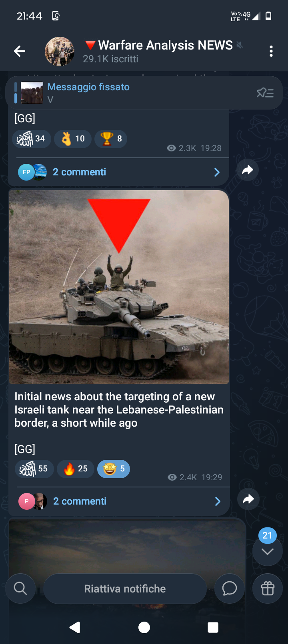The image size is (288, 644).
Task: Expand comments chevron on the 19:28 post
Action: pos(217,172)
